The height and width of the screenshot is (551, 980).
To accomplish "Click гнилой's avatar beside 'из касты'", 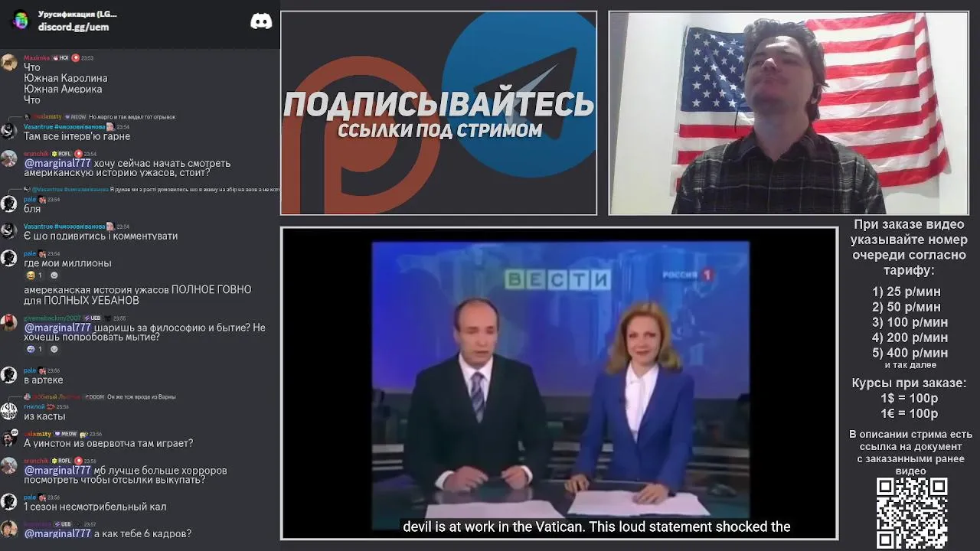I will pyautogui.click(x=9, y=411).
